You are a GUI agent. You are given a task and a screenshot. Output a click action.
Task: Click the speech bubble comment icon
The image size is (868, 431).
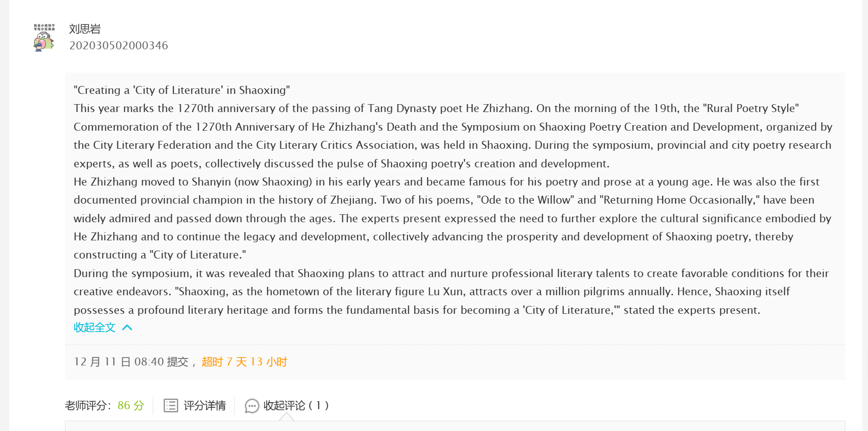(252, 406)
